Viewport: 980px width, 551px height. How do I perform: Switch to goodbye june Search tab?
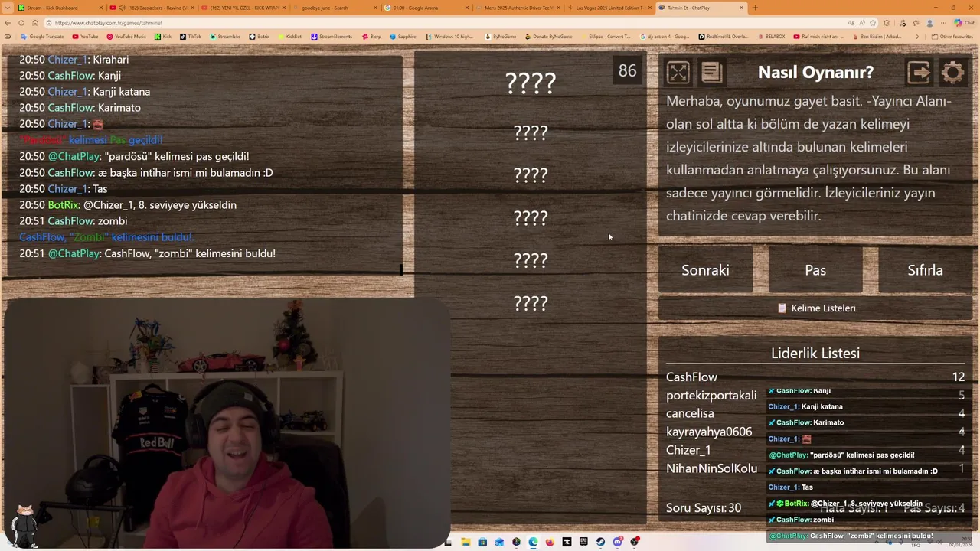pyautogui.click(x=335, y=8)
